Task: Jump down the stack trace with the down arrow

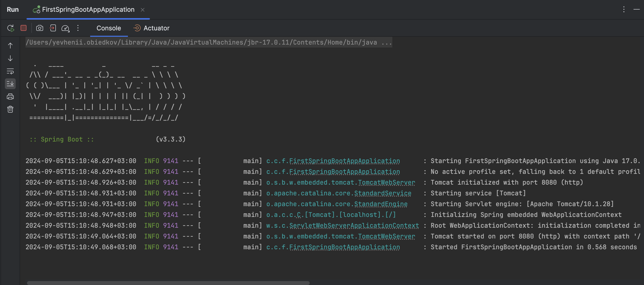Action: tap(10, 58)
